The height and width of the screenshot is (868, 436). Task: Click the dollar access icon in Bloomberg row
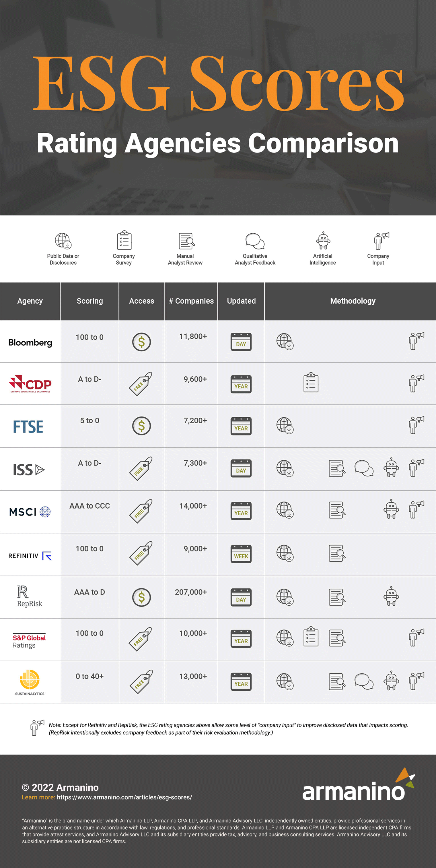click(x=141, y=342)
